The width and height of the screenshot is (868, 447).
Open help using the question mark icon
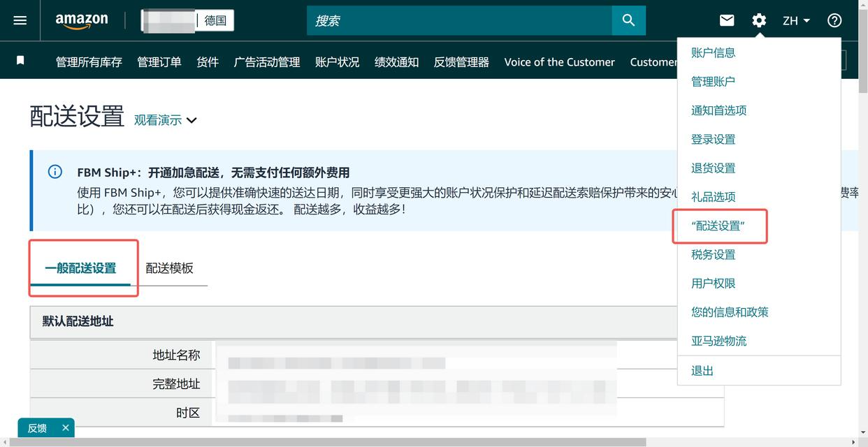pyautogui.click(x=834, y=20)
